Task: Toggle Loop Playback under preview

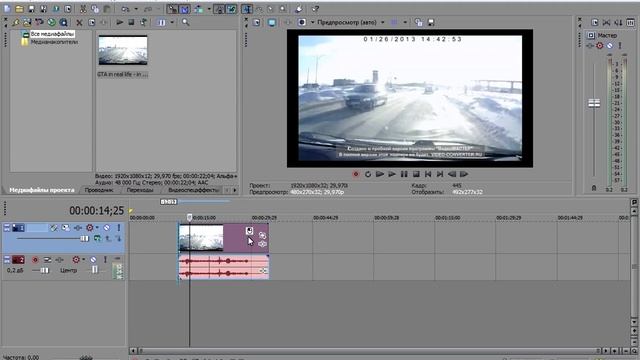Action: [368, 174]
